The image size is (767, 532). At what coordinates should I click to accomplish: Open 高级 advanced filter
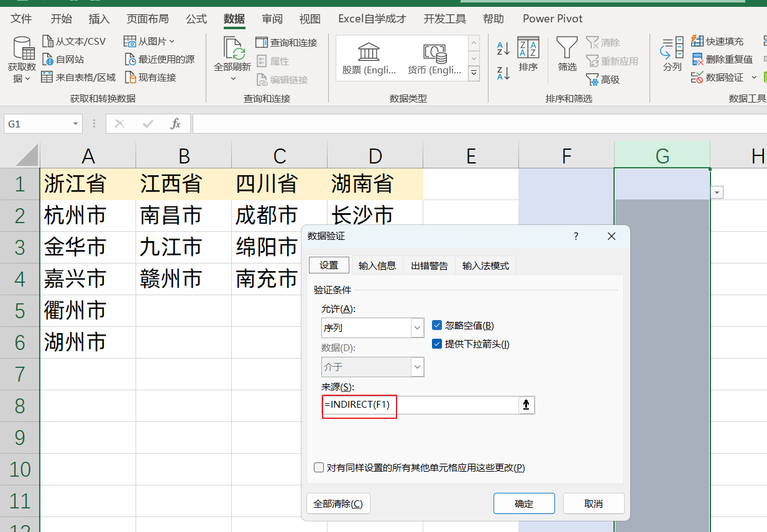coord(603,80)
